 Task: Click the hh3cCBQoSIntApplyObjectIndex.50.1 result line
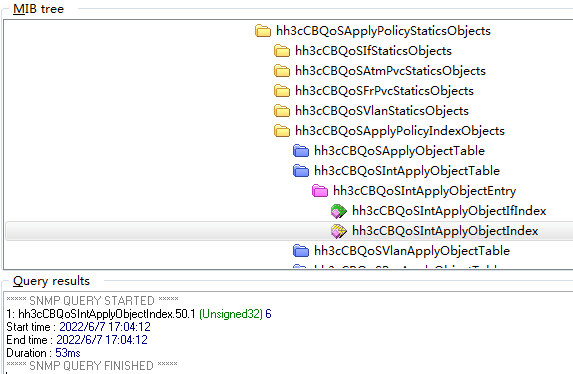pos(139,314)
